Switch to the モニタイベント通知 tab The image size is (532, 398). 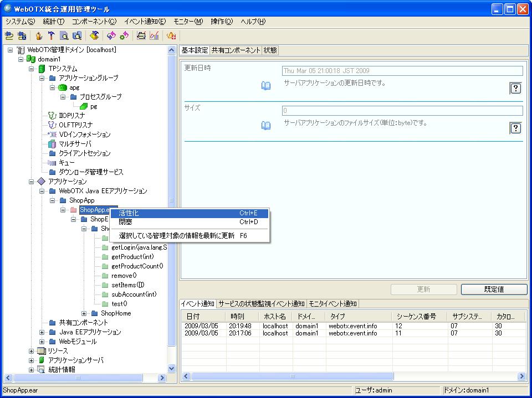tap(332, 304)
